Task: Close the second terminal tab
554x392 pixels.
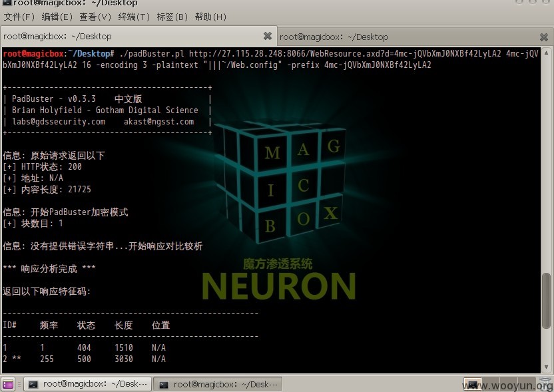Action: [544, 37]
